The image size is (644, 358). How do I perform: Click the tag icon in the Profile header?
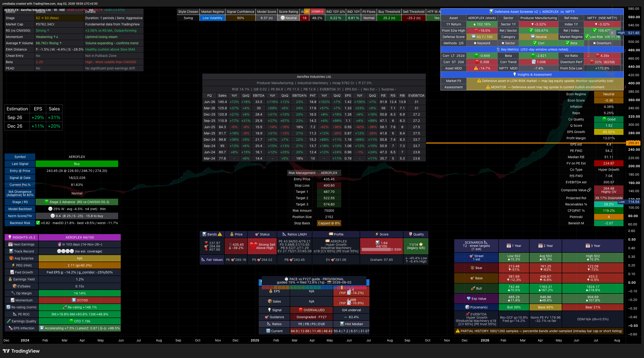point(331,234)
